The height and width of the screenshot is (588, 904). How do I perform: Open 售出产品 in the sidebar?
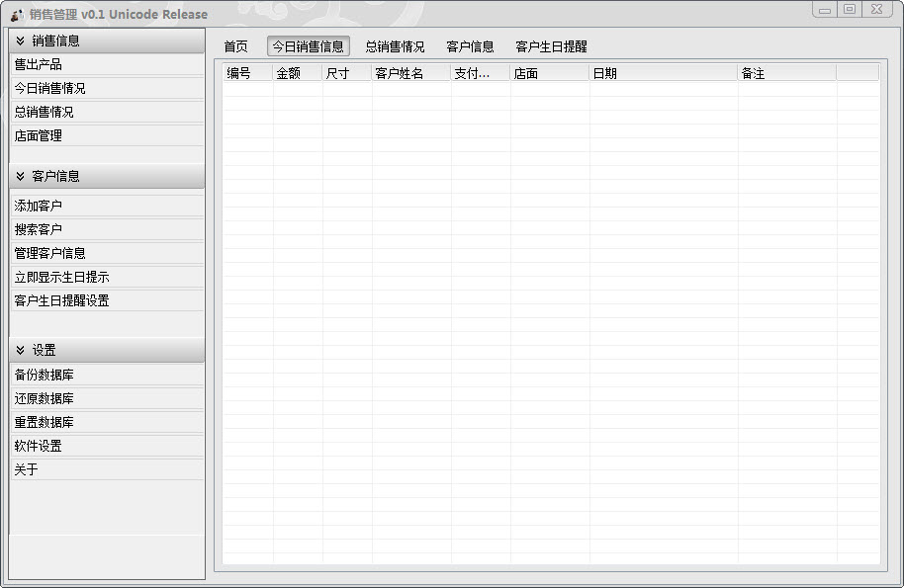38,65
